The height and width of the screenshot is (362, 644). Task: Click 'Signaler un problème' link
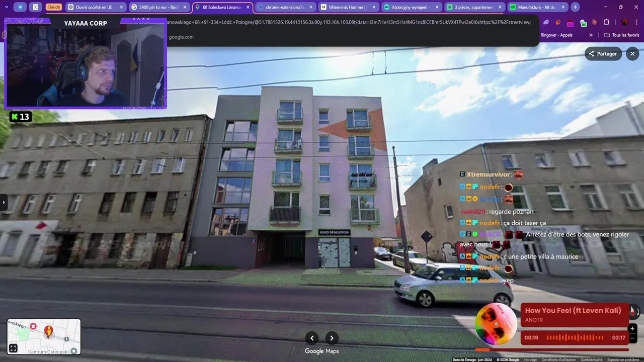click(623, 359)
